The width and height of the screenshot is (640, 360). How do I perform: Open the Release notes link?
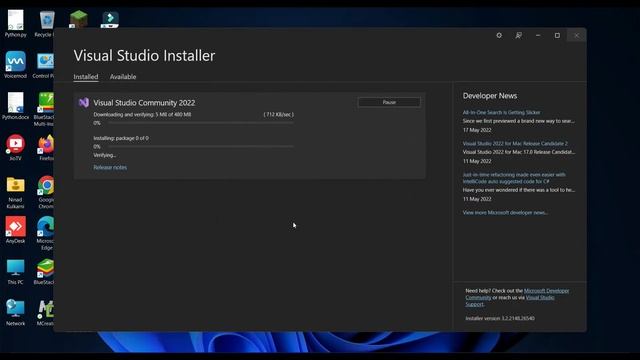(x=110, y=167)
